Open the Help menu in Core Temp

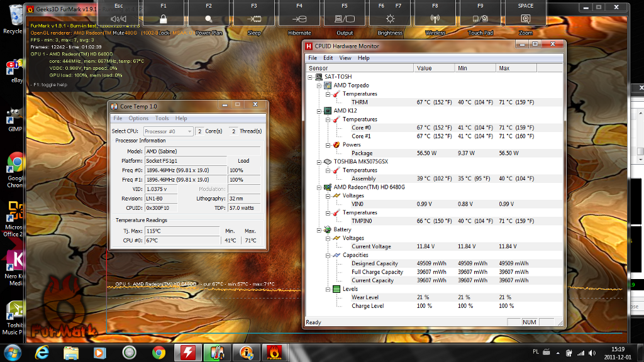coord(181,118)
